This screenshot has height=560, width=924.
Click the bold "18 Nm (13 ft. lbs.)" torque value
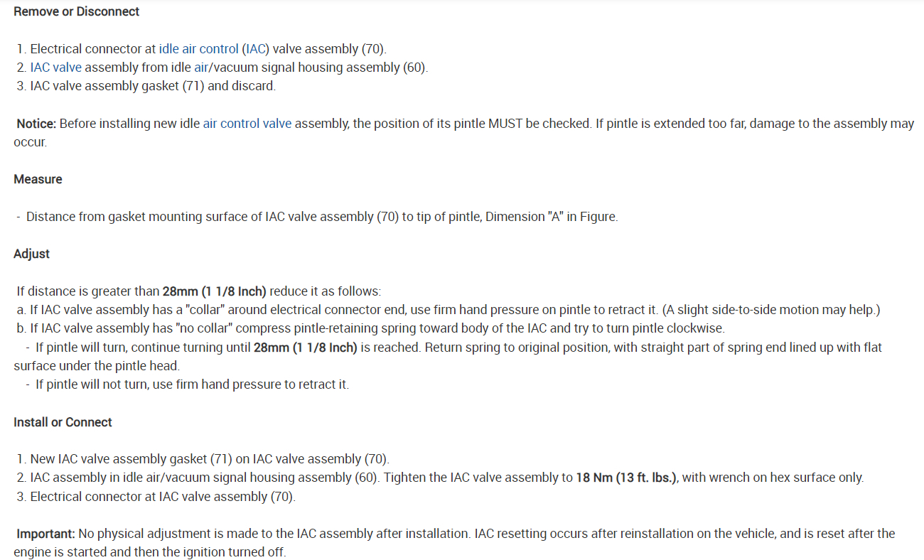[x=627, y=478]
